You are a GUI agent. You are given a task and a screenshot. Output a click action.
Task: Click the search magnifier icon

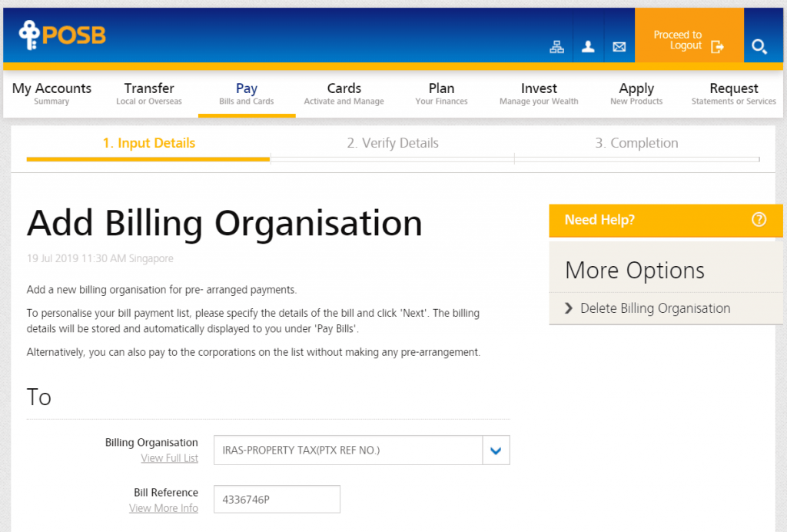(759, 47)
